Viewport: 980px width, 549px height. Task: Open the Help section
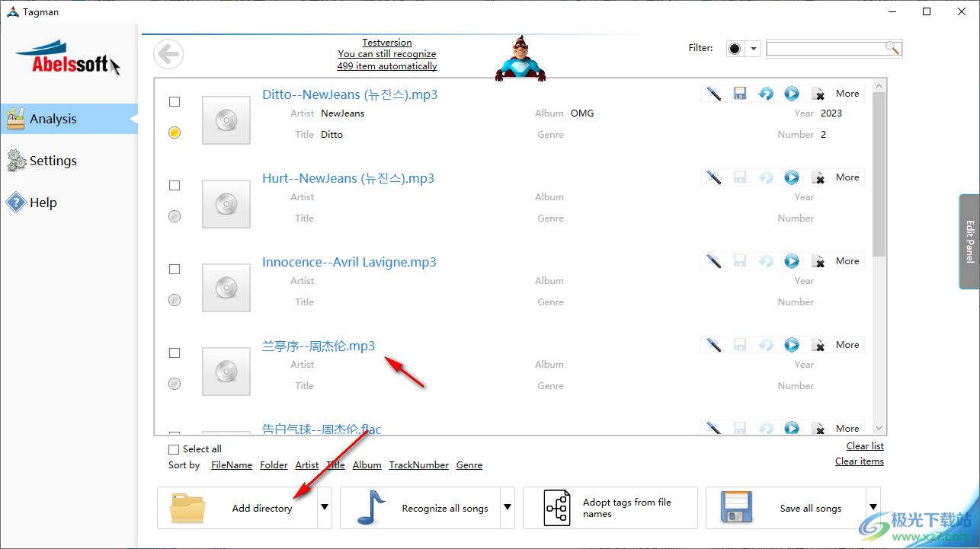(x=42, y=202)
